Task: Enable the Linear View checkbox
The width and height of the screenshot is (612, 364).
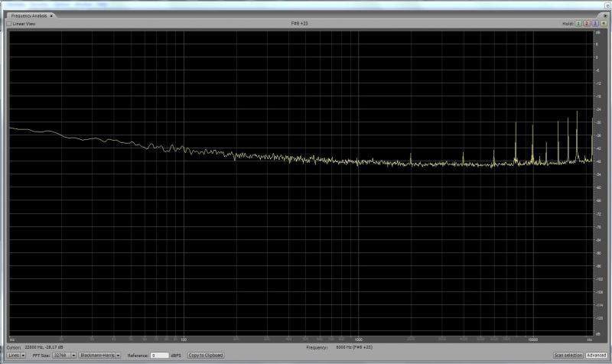Action: [x=9, y=24]
